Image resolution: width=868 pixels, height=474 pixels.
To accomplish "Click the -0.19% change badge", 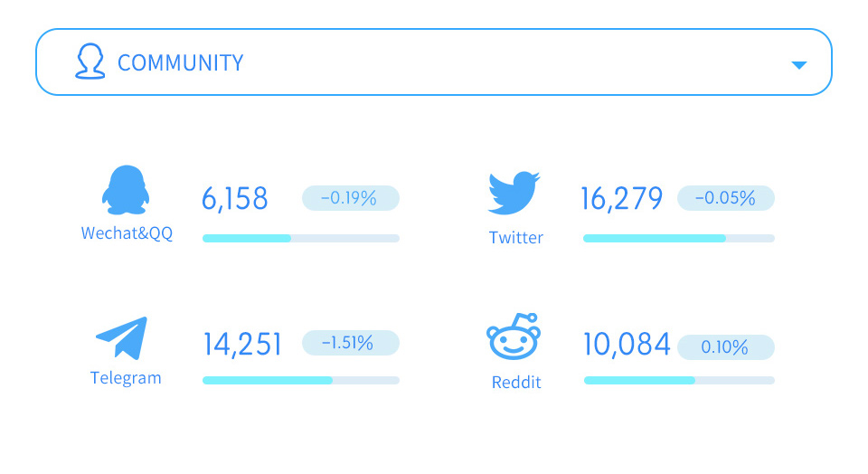I will (x=351, y=198).
